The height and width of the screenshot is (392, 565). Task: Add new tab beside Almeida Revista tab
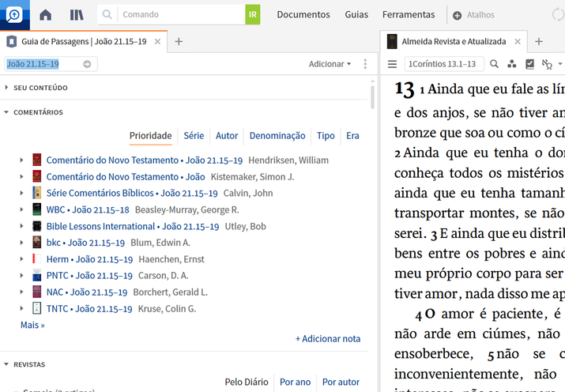pos(539,41)
